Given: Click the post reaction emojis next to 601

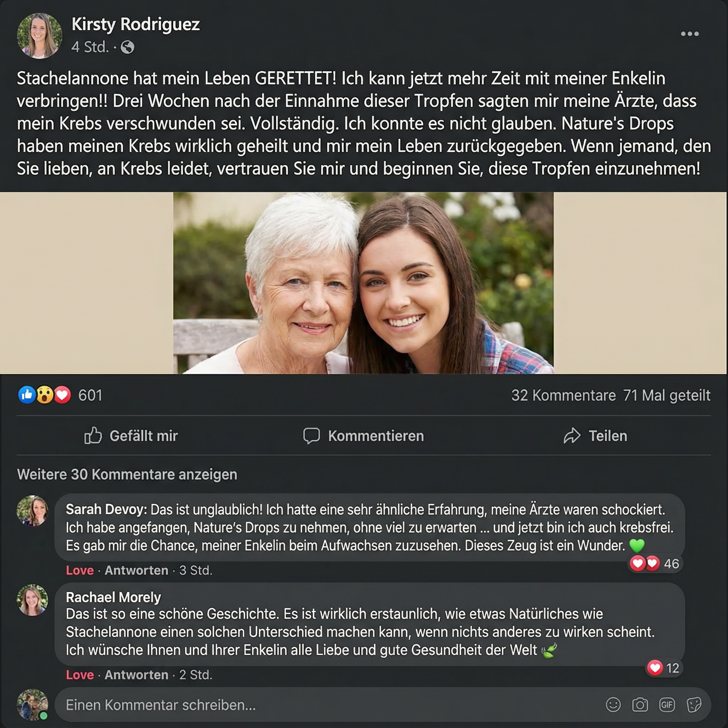Looking at the screenshot, I should (44, 395).
